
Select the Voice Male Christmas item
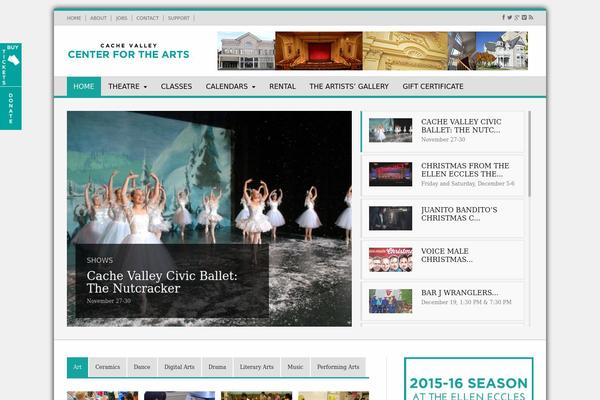(x=443, y=260)
